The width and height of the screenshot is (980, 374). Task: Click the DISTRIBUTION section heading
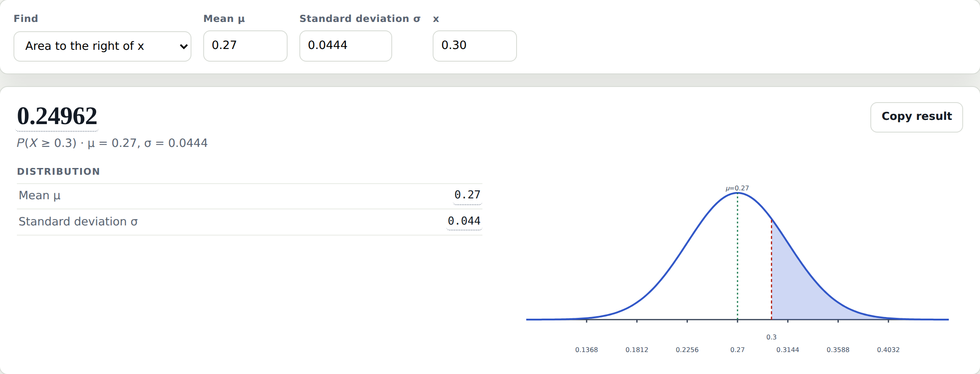[59, 171]
